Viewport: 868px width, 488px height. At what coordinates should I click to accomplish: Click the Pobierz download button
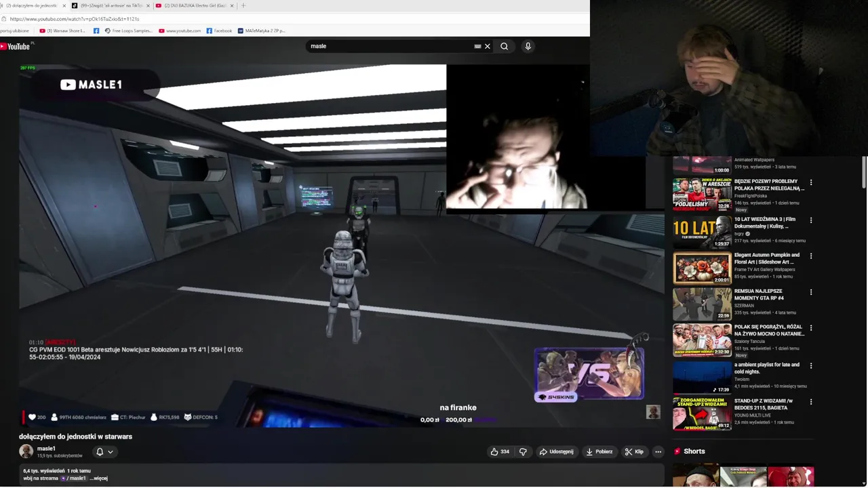coord(599,451)
